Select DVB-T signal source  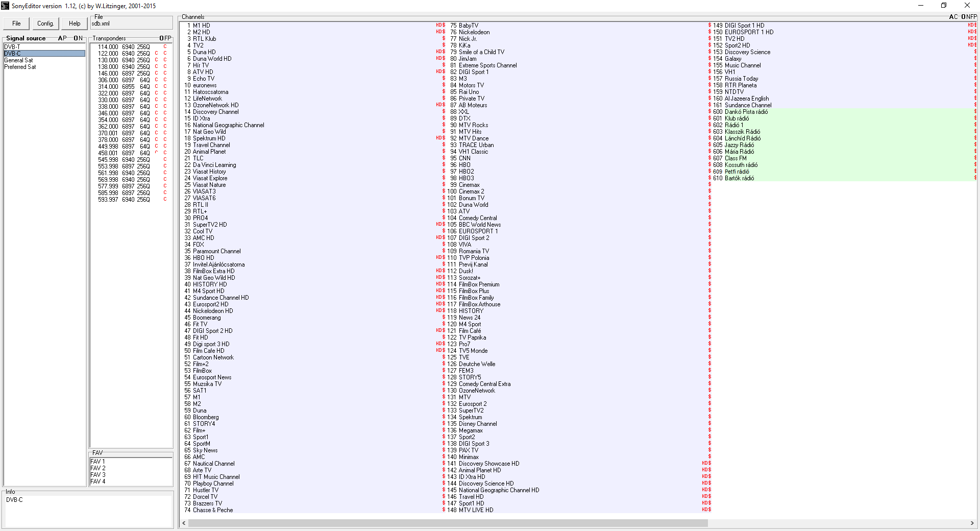(44, 47)
